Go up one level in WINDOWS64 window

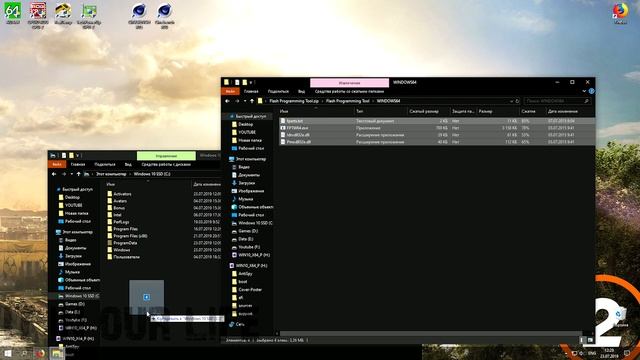[252, 101]
